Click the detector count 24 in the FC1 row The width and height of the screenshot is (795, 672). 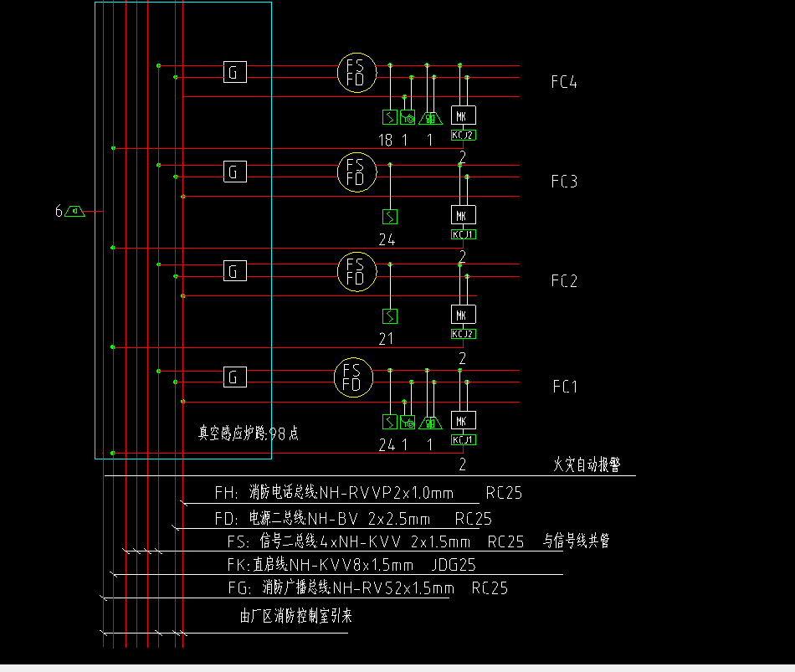tap(387, 444)
